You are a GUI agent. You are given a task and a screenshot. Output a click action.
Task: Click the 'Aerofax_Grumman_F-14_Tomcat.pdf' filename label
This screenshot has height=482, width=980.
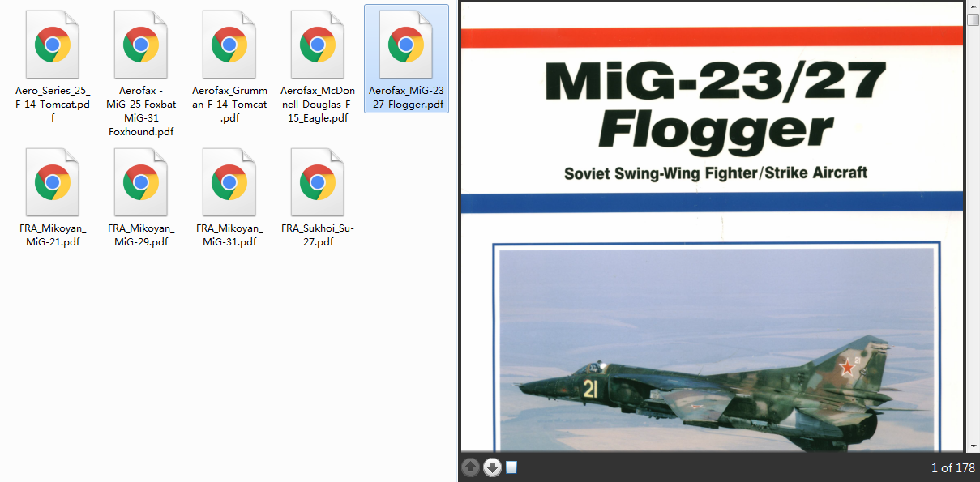click(x=229, y=105)
